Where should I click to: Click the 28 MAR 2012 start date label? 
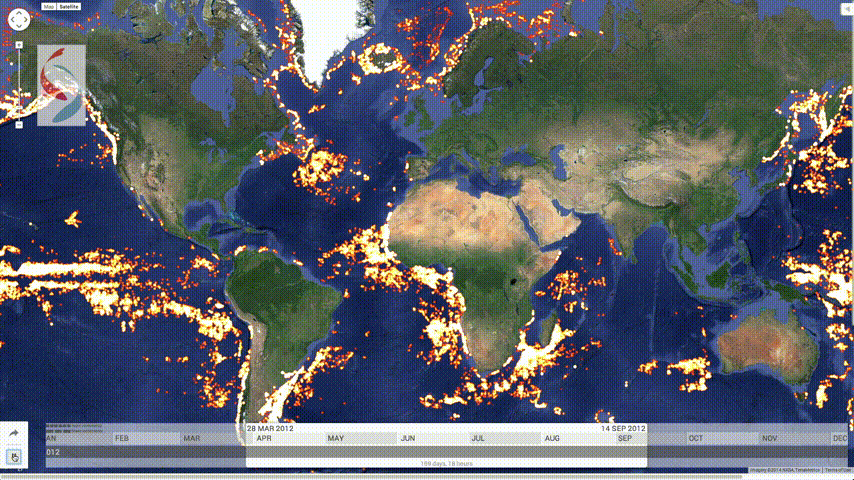point(271,428)
